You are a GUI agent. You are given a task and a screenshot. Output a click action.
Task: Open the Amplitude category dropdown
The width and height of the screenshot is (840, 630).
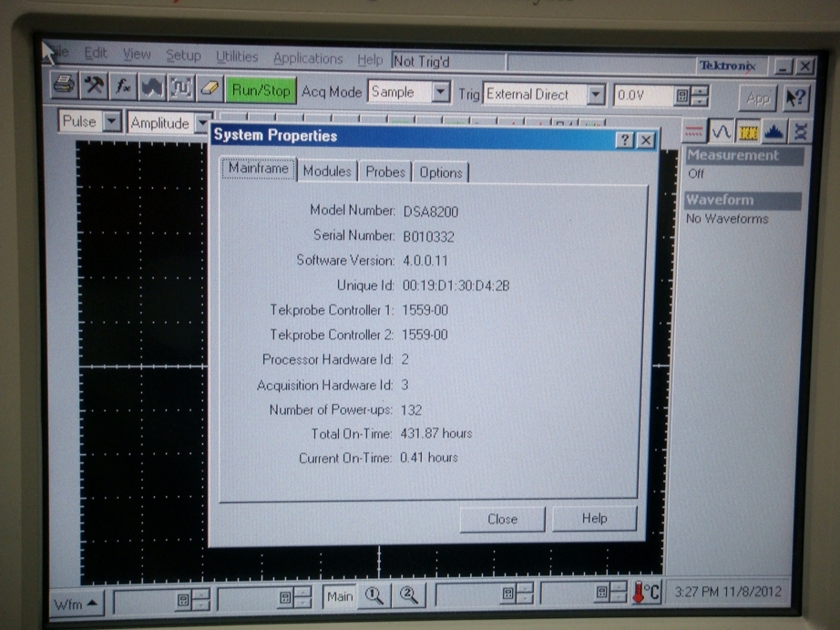[201, 124]
